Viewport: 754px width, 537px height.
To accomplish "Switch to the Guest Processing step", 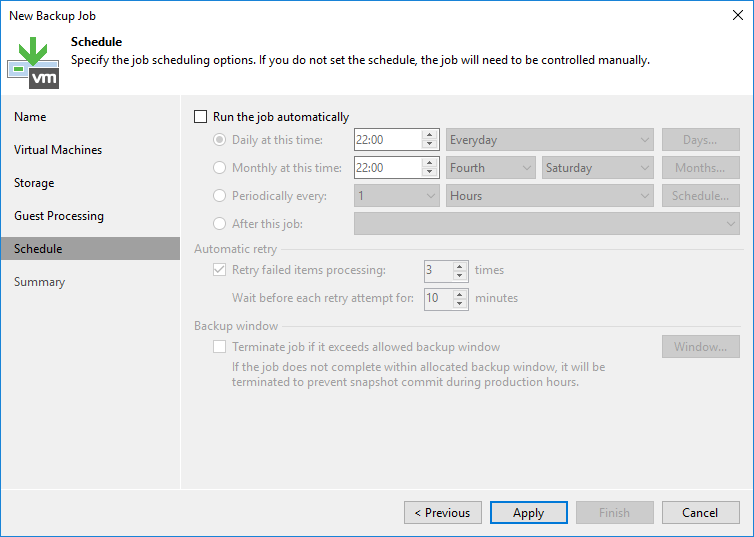I will [x=59, y=216].
